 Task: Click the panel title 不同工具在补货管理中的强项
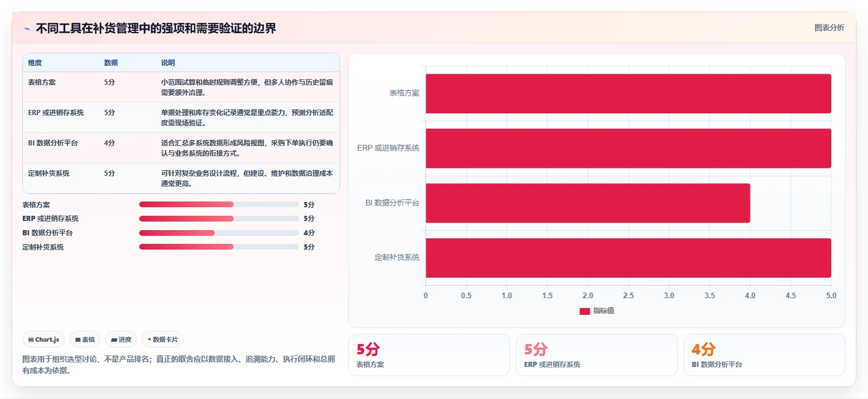[x=156, y=29]
